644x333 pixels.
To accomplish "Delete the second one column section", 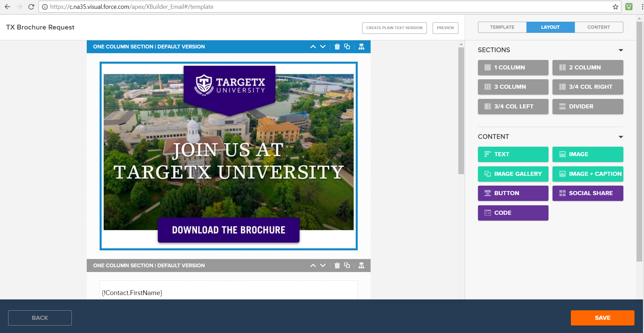I will 337,266.
